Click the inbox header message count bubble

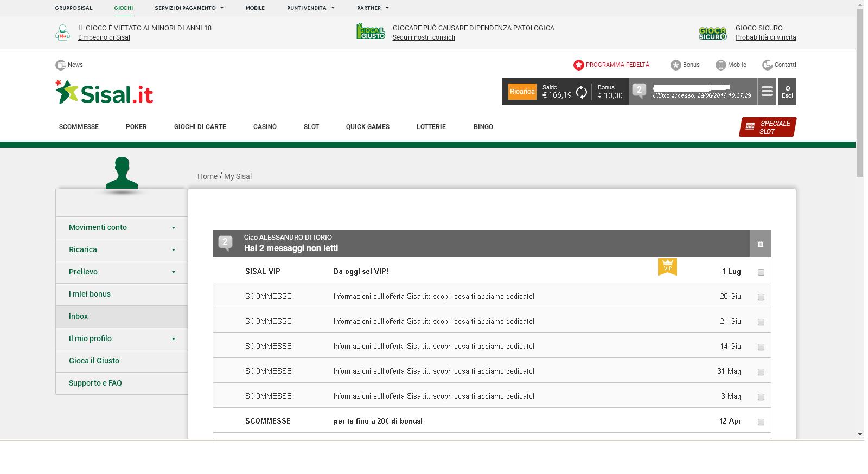[x=225, y=244]
